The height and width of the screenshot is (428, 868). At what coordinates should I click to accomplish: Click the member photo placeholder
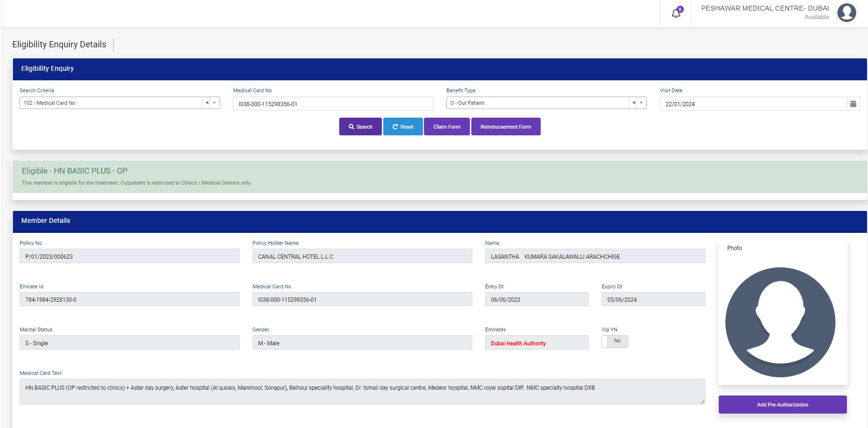pyautogui.click(x=780, y=322)
